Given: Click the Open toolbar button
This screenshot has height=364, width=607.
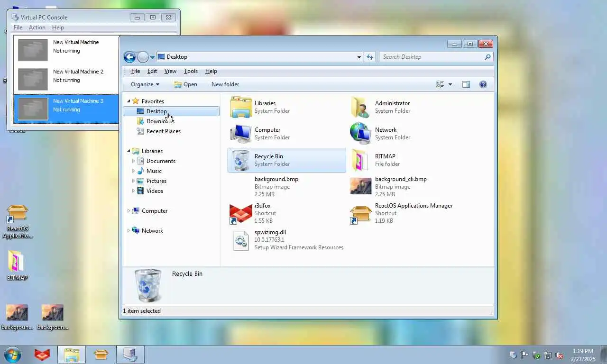Looking at the screenshot, I should click(185, 84).
